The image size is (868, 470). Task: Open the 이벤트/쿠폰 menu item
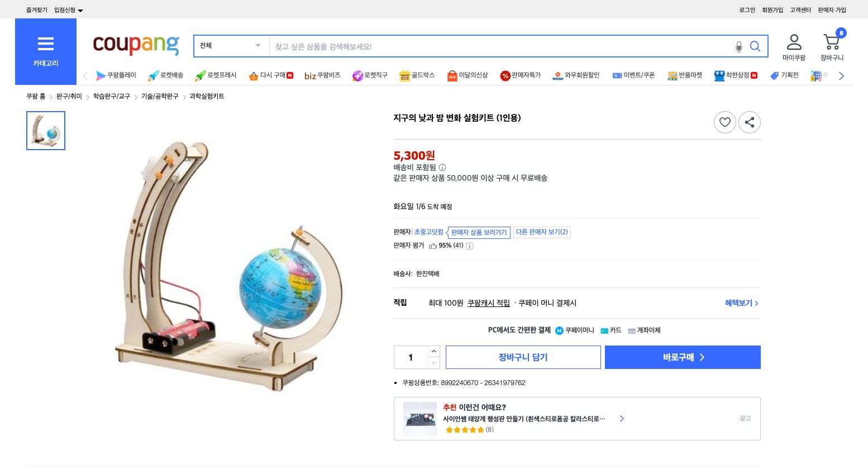click(x=634, y=75)
